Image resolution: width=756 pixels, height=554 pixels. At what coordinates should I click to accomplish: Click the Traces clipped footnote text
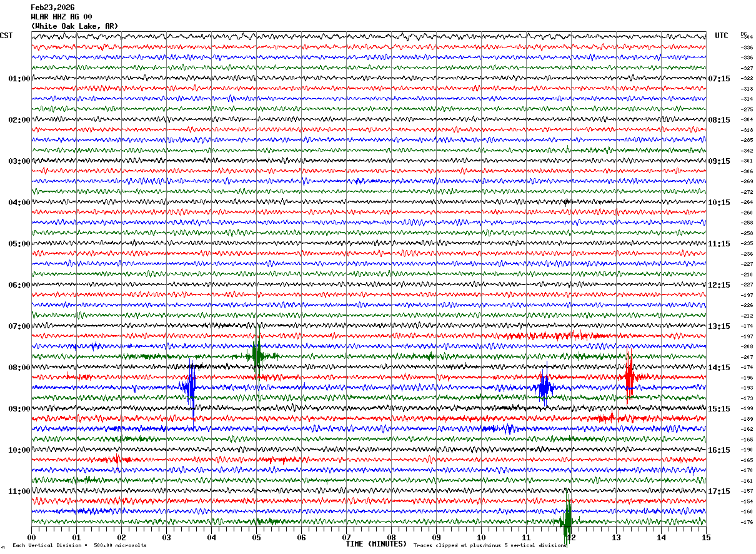[x=490, y=546]
